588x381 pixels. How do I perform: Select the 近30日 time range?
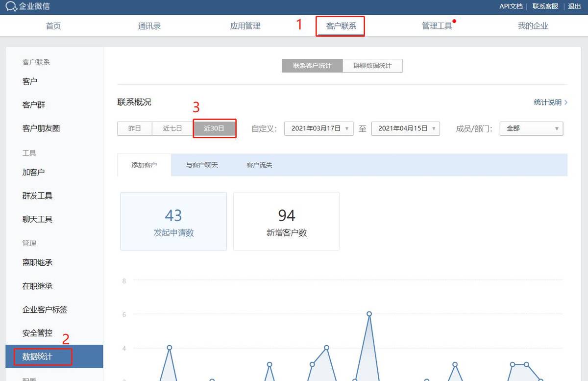pos(214,128)
